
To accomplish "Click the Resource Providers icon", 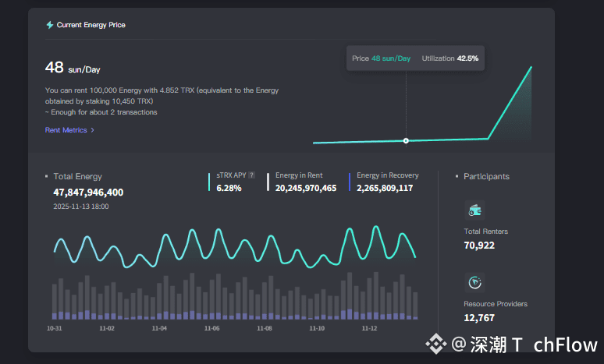I will click(474, 281).
